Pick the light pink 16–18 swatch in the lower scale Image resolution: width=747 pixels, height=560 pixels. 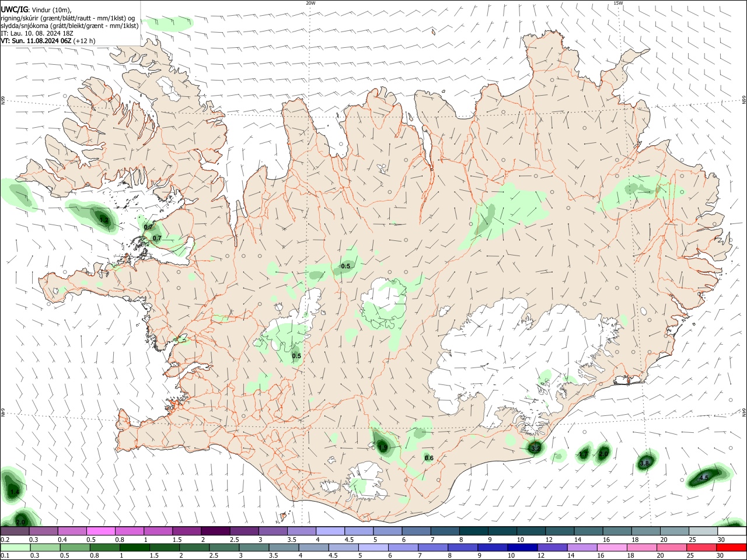pos(612,547)
